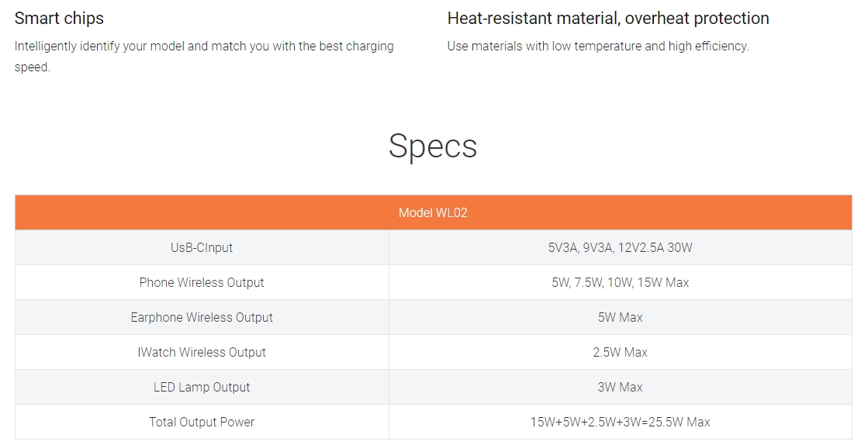Click the "LED Lamp Output" label
This screenshot has width=868, height=445.
(x=202, y=388)
